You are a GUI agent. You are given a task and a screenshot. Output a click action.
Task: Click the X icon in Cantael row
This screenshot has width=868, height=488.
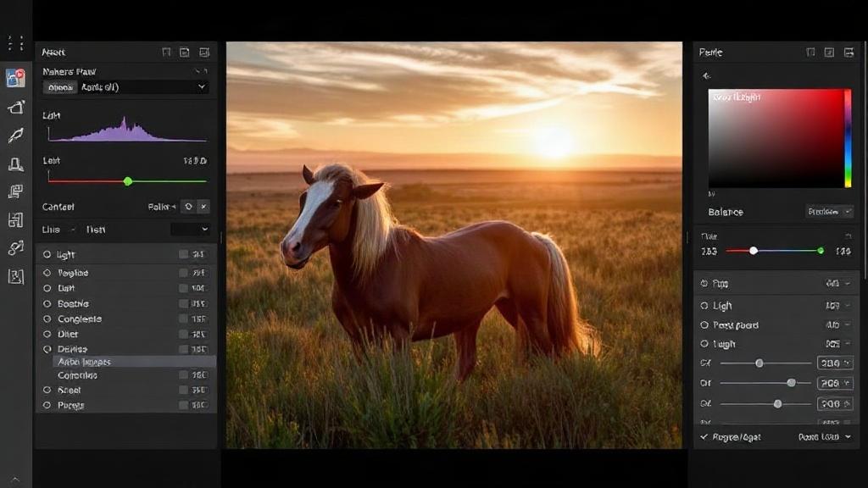[x=203, y=207]
